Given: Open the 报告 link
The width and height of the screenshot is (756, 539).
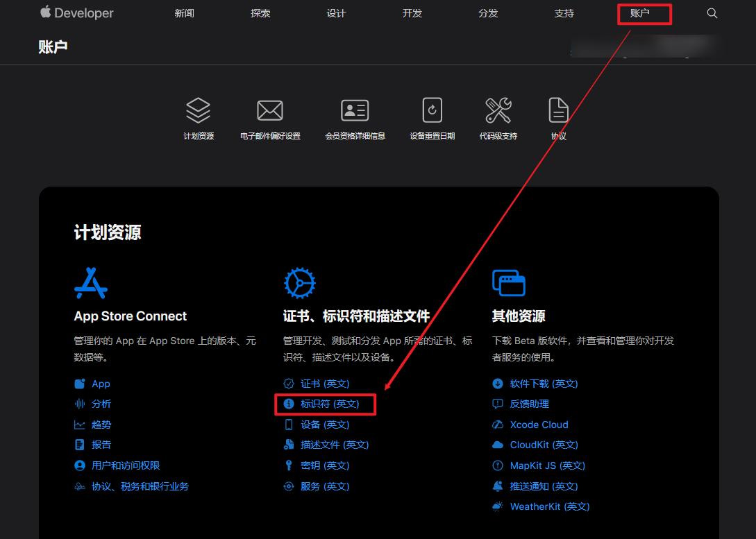Looking at the screenshot, I should coord(101,445).
